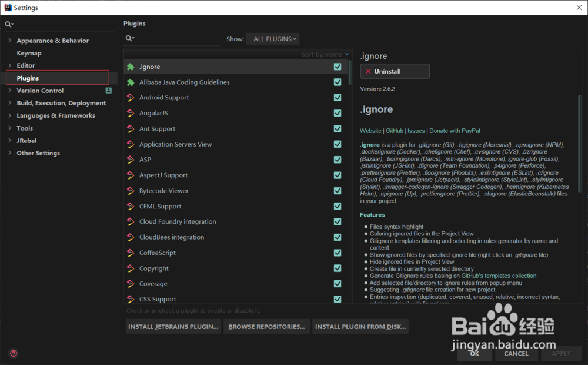The height and width of the screenshot is (365, 588).
Task: Click the plugin list vertical scrollbar
Action: click(x=350, y=73)
